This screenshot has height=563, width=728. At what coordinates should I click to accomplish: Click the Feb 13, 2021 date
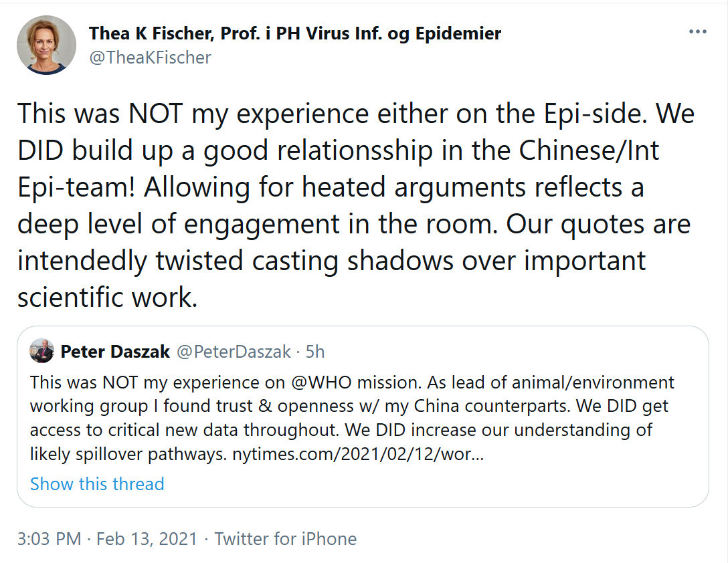(x=147, y=539)
